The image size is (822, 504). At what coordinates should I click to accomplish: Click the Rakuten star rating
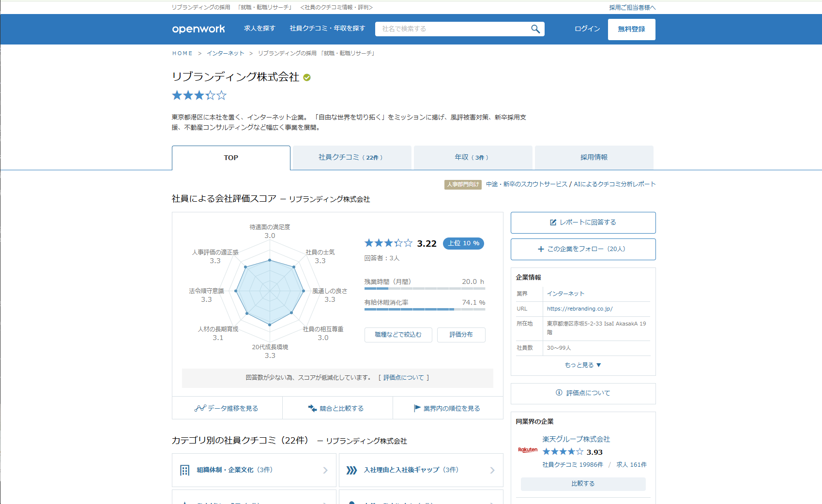click(x=563, y=452)
